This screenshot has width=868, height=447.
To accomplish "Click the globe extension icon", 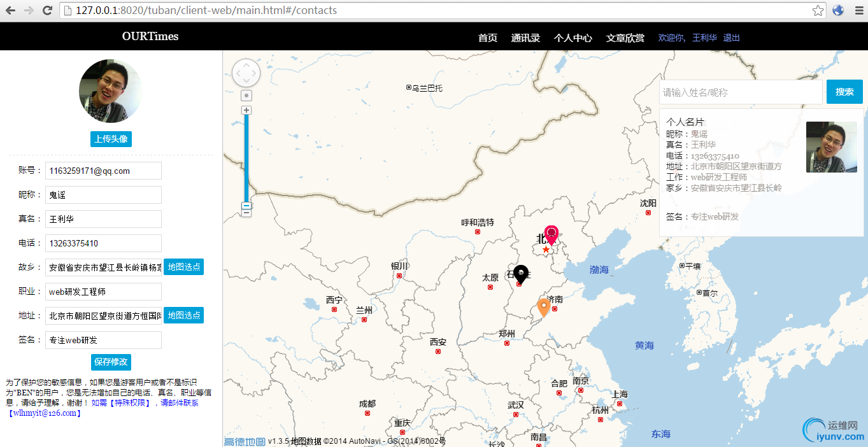I will click(838, 10).
